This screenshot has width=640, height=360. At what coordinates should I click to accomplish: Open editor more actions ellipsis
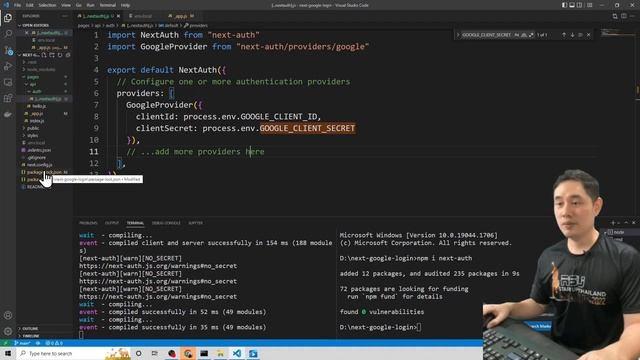click(x=633, y=16)
